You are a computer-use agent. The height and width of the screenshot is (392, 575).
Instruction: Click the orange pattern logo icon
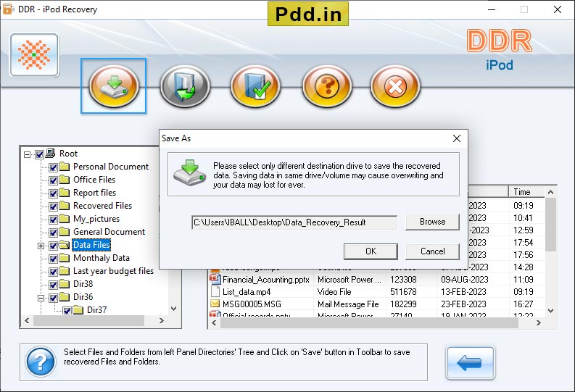[x=34, y=55]
